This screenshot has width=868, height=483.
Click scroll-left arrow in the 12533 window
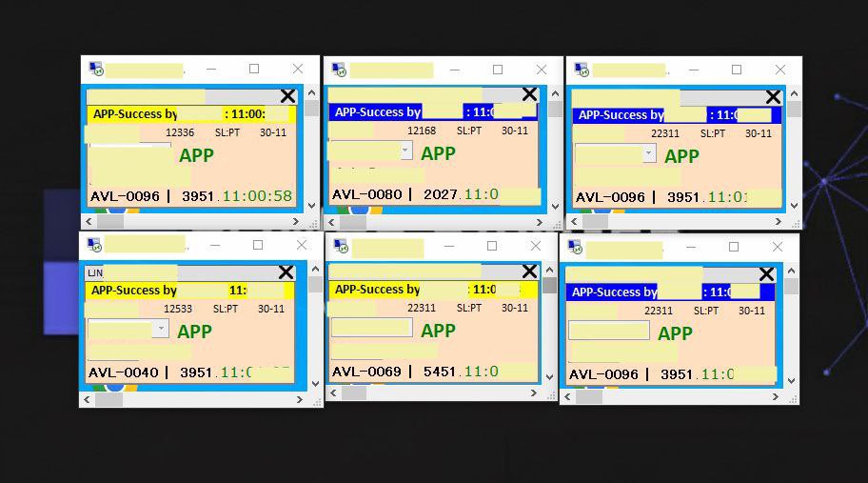click(x=87, y=399)
